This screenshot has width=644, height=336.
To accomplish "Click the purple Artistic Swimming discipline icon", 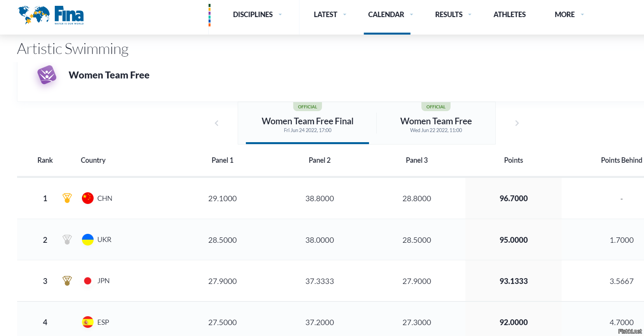I will pos(47,75).
